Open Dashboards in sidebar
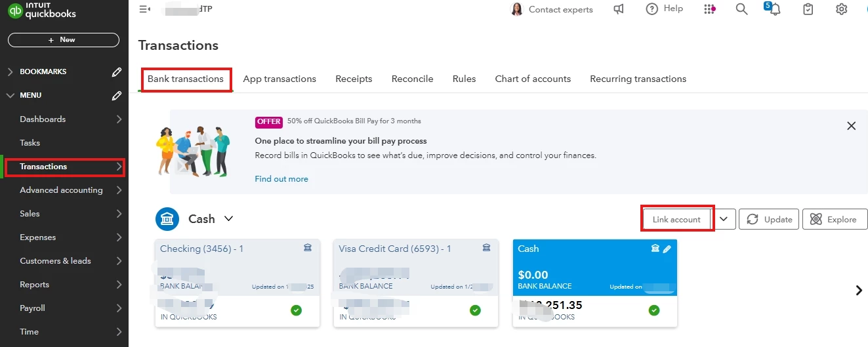868x347 pixels. click(43, 119)
